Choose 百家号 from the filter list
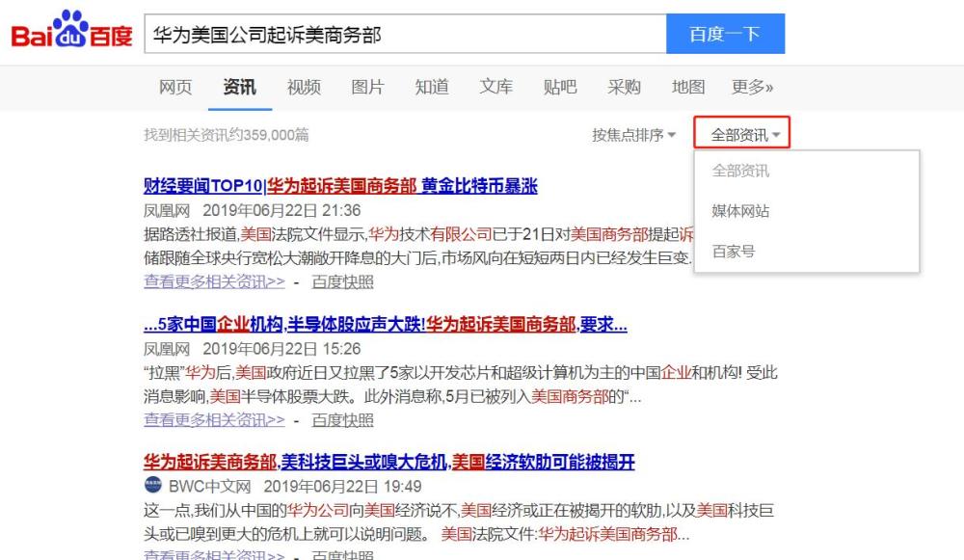Image resolution: width=964 pixels, height=560 pixels. pyautogui.click(x=734, y=252)
